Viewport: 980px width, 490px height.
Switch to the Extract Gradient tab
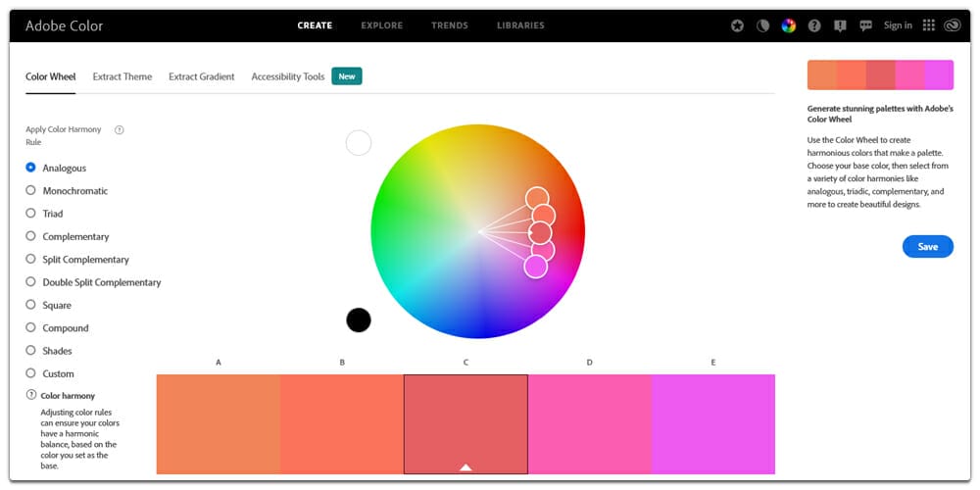[x=201, y=76]
